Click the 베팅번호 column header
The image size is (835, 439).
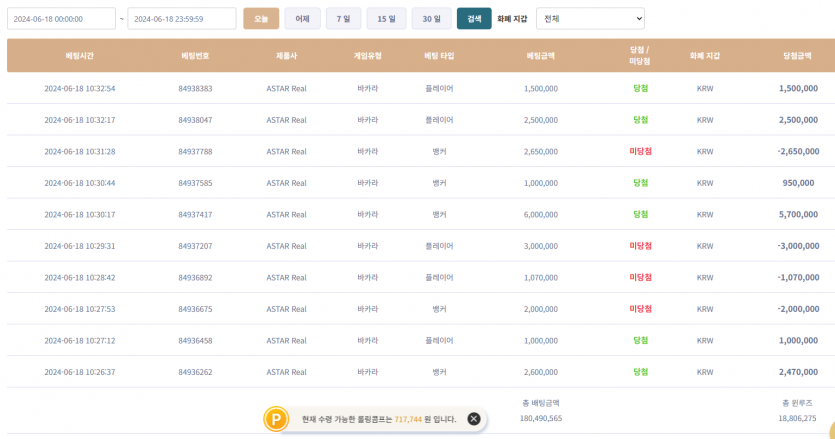(x=195, y=55)
